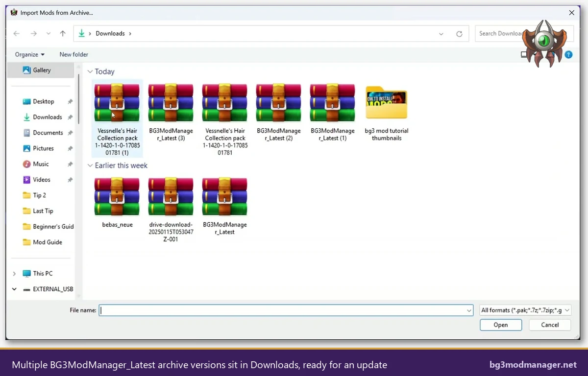588x376 pixels.
Task: Select the bebas_neue archive
Action: pos(117,203)
